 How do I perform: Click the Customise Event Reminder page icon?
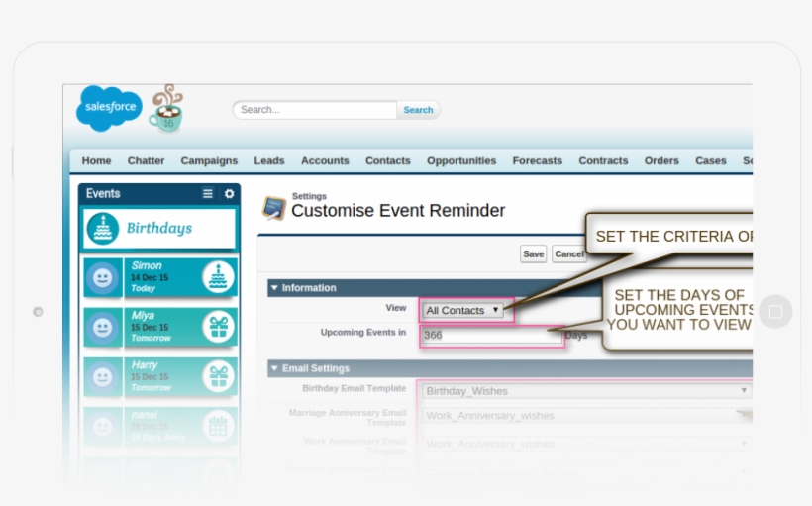274,208
